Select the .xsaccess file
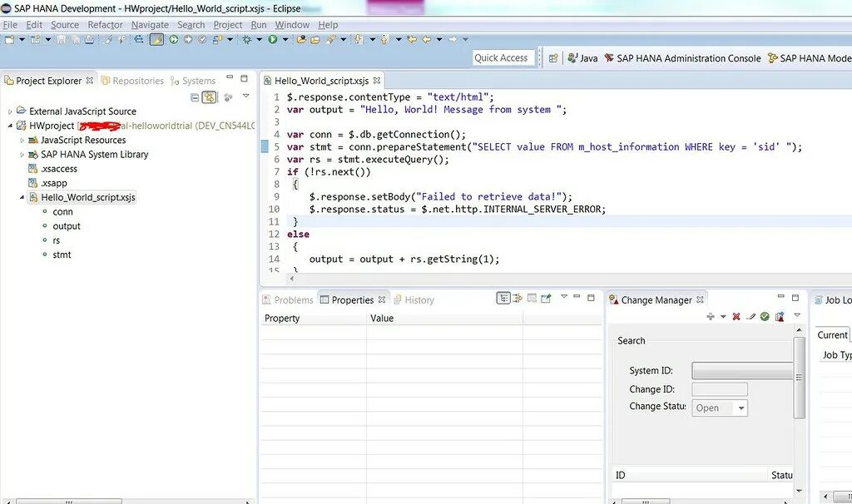Image resolution: width=852 pixels, height=504 pixels. pyautogui.click(x=53, y=169)
